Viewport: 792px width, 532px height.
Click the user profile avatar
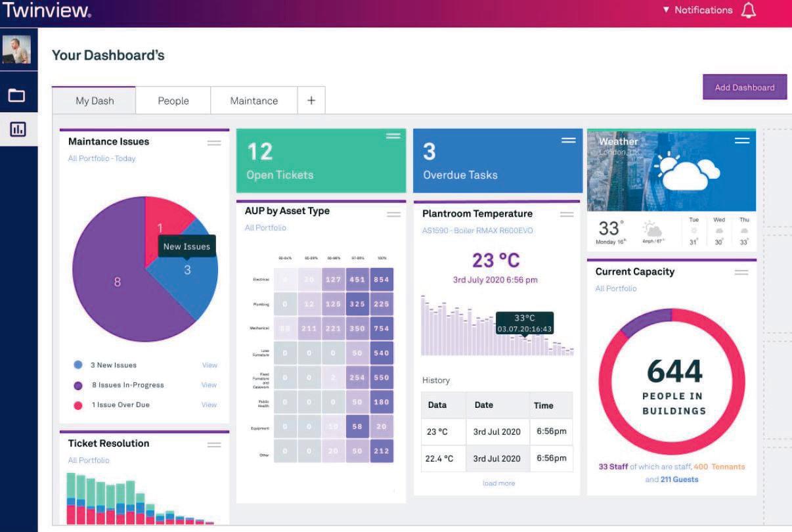click(x=16, y=49)
